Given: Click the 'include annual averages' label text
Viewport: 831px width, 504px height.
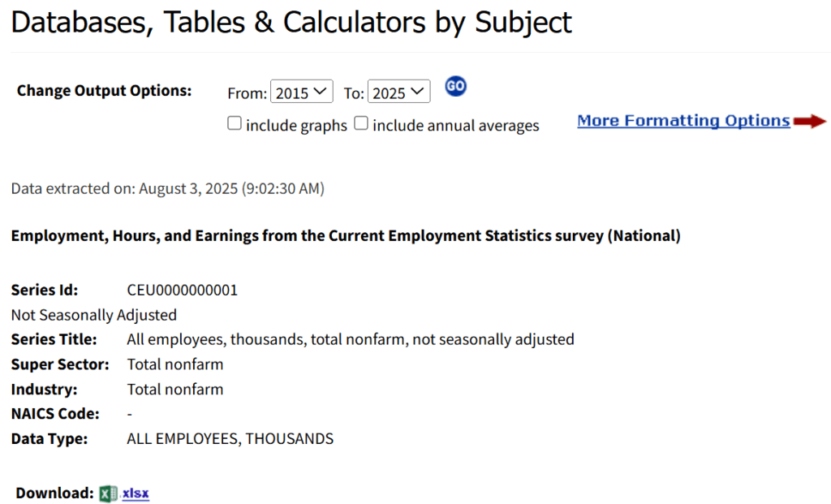Looking at the screenshot, I should [456, 126].
